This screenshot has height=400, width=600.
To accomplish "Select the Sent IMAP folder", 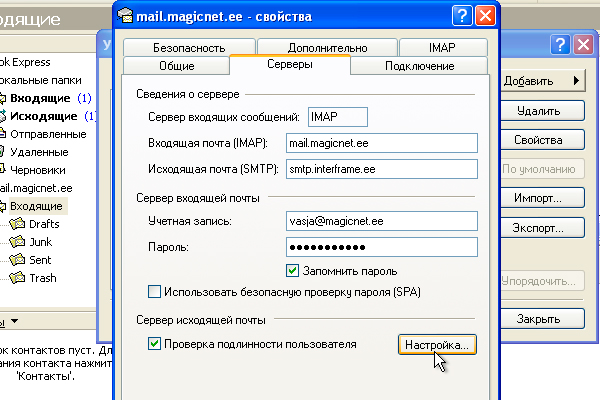I will coord(40,260).
